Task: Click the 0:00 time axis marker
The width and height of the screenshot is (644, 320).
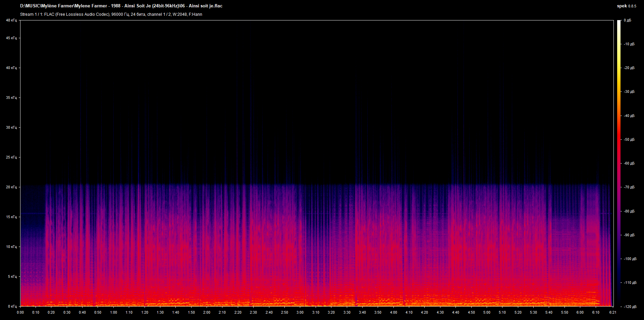Action: (20, 312)
